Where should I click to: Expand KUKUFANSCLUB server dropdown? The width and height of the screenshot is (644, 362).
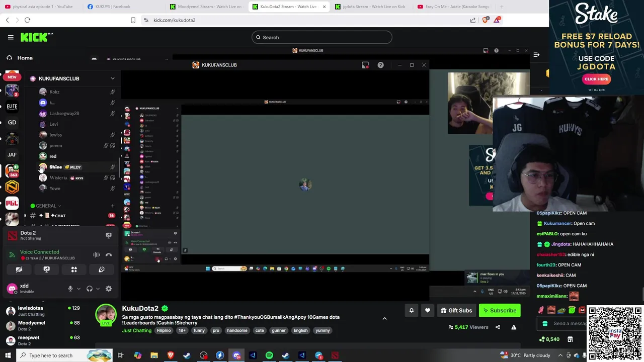point(112,78)
